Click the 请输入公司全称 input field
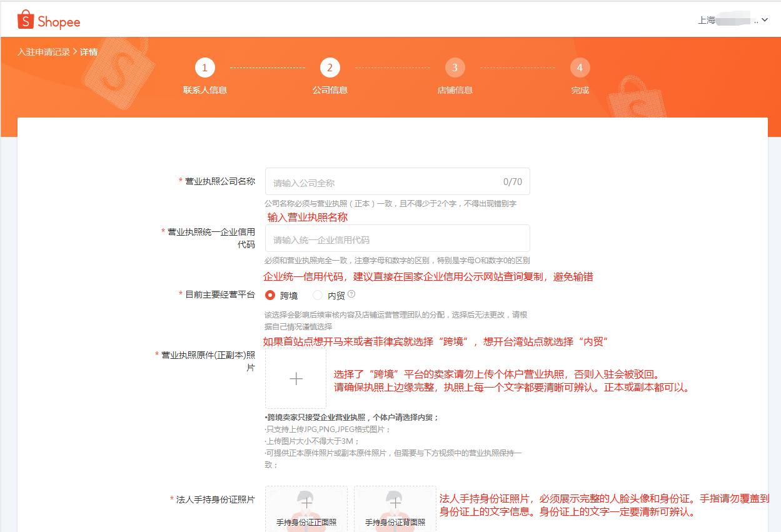This screenshot has height=532, width=781. click(375, 181)
